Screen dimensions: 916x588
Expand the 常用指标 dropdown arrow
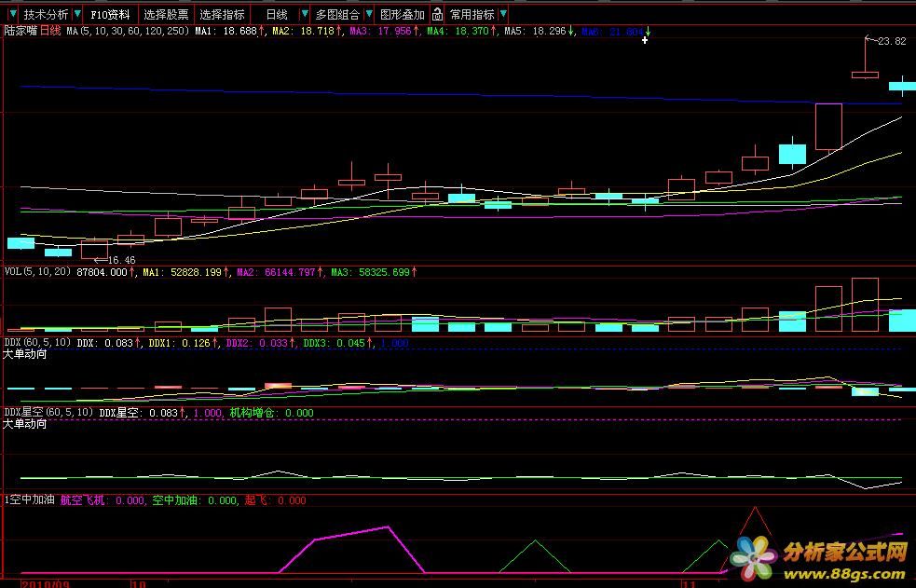[503, 14]
